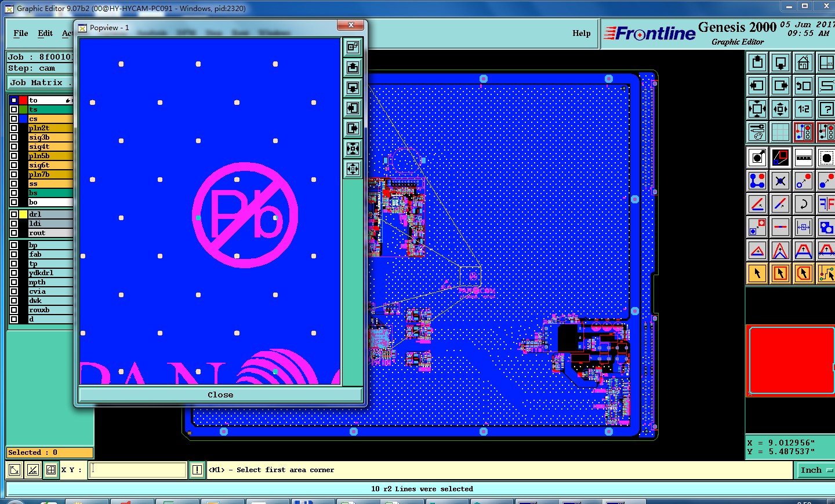Click Popview top window-link icon
The height and width of the screenshot is (504, 835).
click(353, 47)
